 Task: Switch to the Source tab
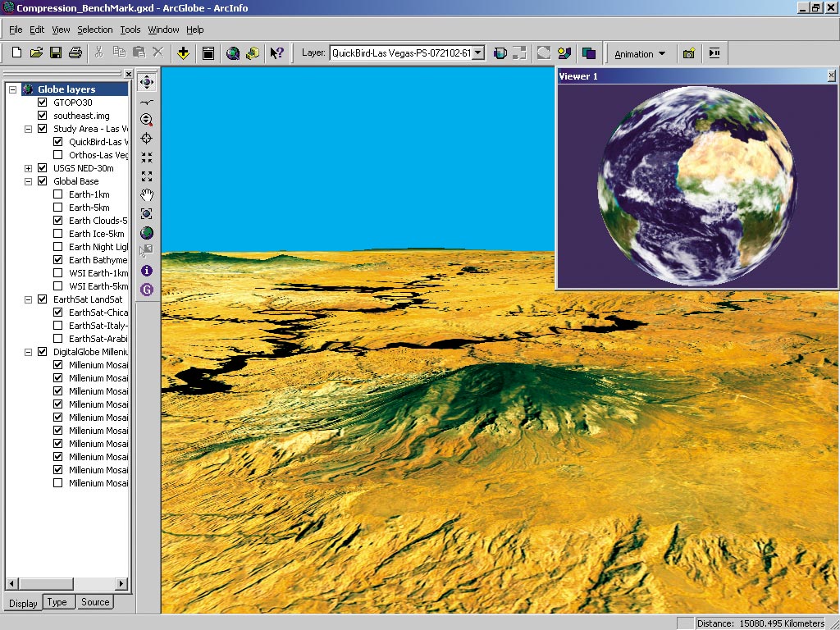point(95,602)
